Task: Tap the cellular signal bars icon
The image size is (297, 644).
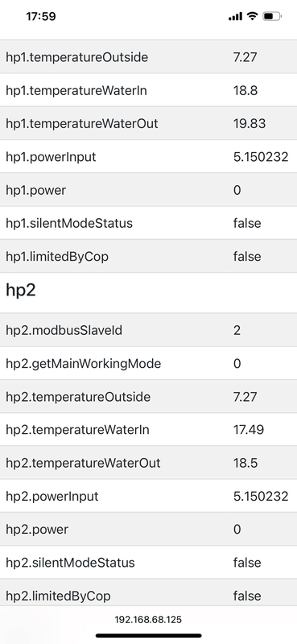Action: (x=235, y=16)
